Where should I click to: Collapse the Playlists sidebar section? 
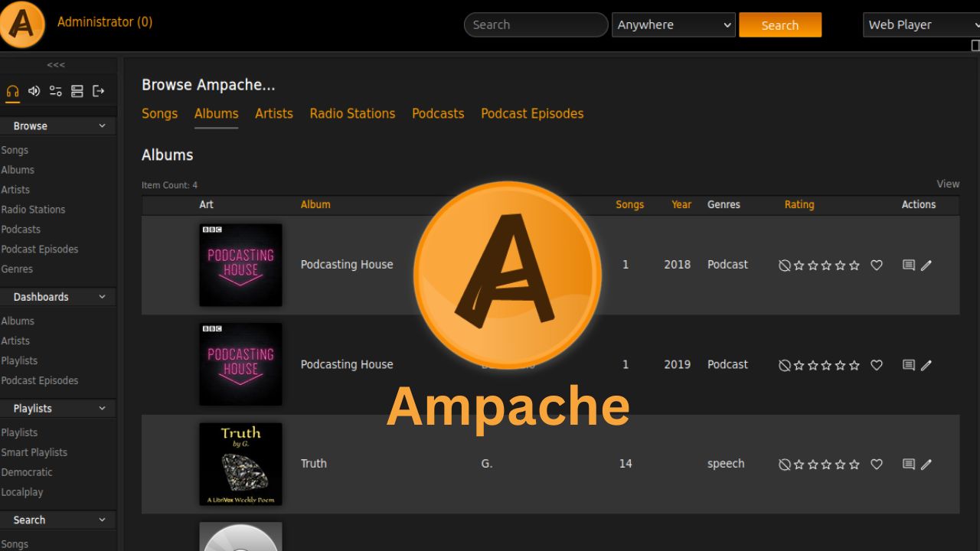pos(58,408)
